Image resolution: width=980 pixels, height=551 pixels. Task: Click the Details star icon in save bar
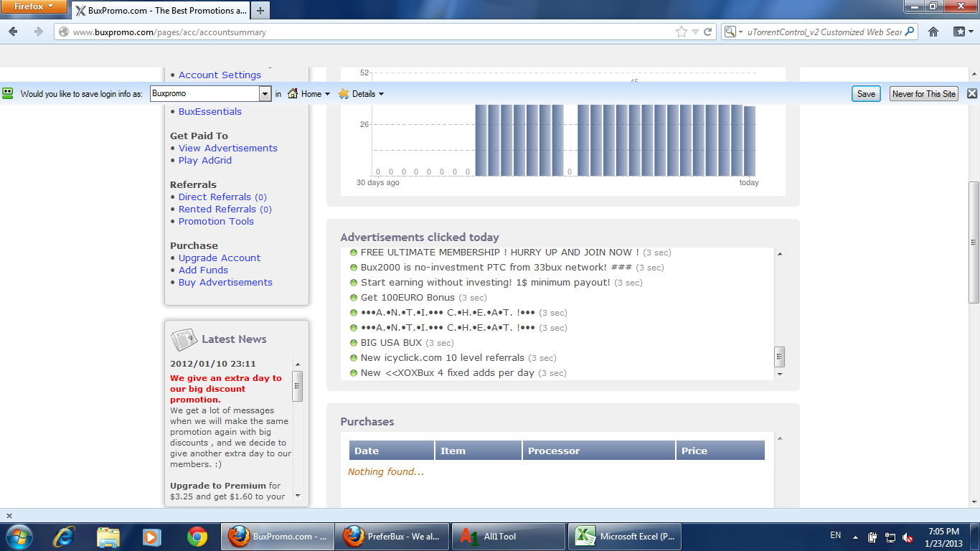pyautogui.click(x=344, y=94)
